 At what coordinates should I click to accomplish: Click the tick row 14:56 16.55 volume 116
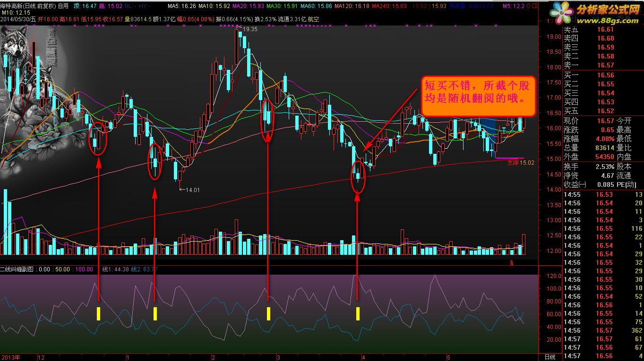[x=603, y=228]
